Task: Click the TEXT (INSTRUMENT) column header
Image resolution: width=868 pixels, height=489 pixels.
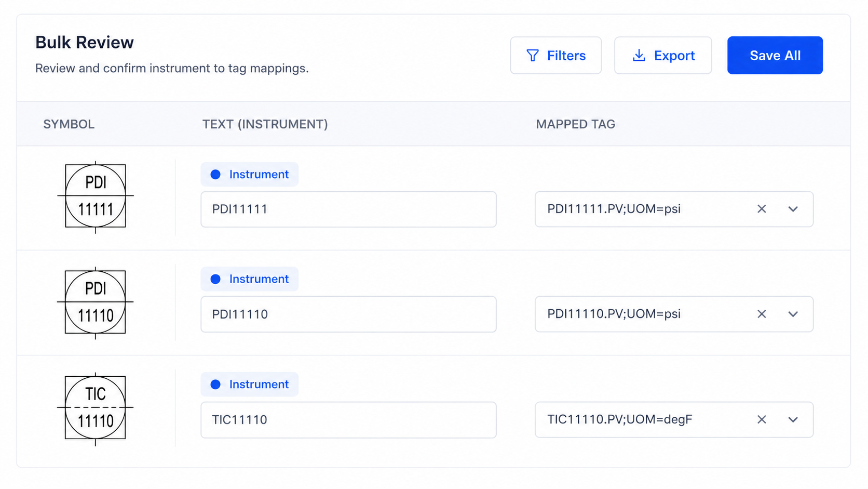Action: [x=265, y=124]
